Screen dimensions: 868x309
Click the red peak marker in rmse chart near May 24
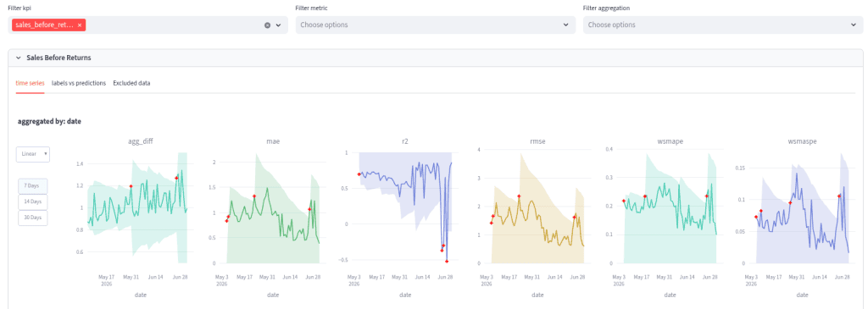[519, 196]
